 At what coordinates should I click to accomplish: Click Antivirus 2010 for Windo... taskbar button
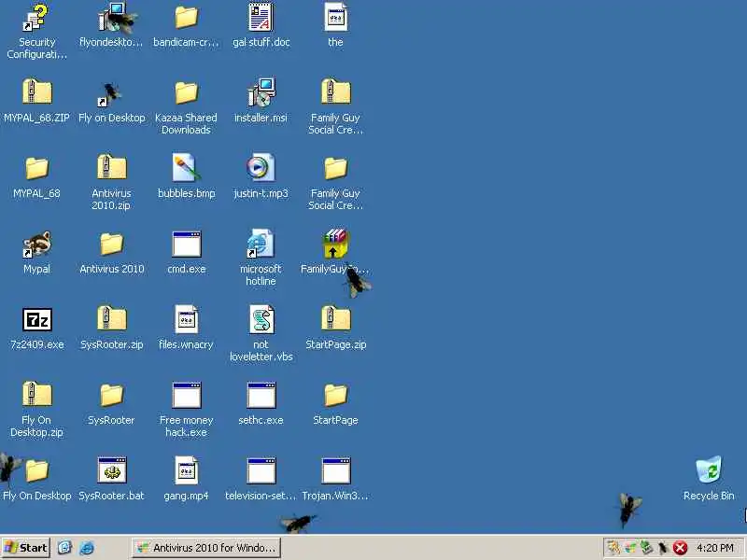click(205, 548)
